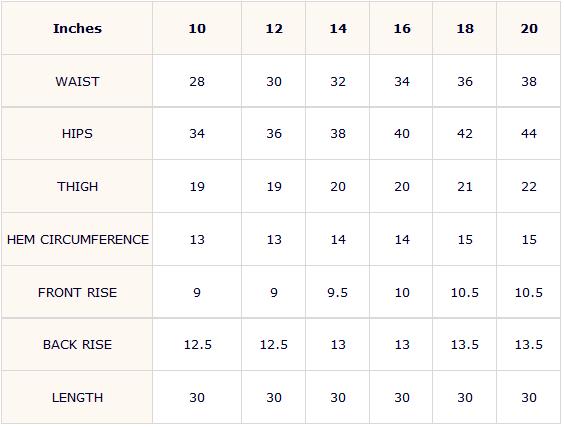
Task: Select size 14 column header
Action: coord(338,29)
